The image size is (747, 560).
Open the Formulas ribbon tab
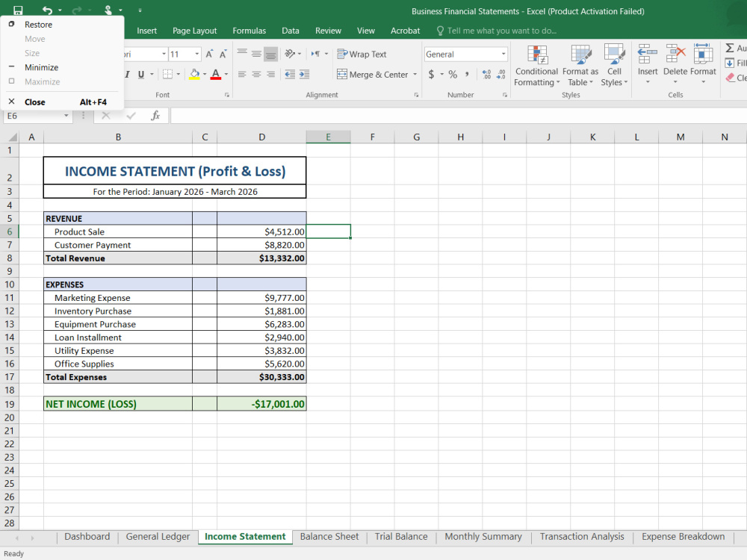pos(249,31)
